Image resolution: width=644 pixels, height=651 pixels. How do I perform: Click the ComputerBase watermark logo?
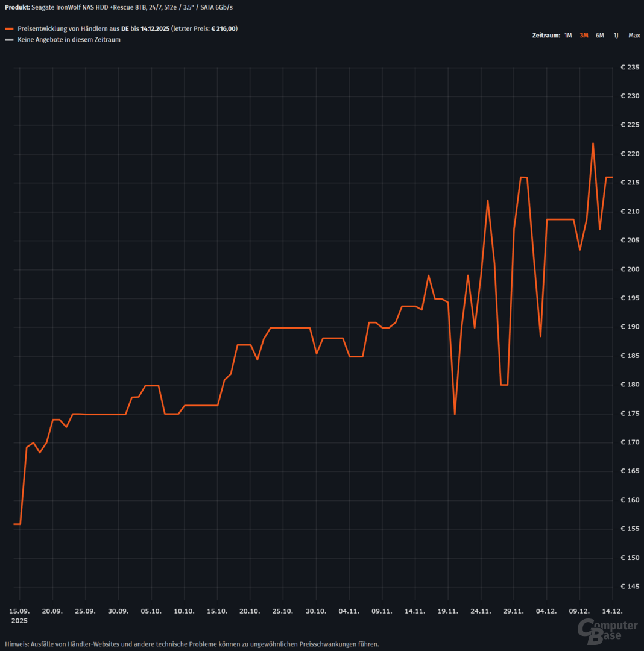(x=607, y=630)
